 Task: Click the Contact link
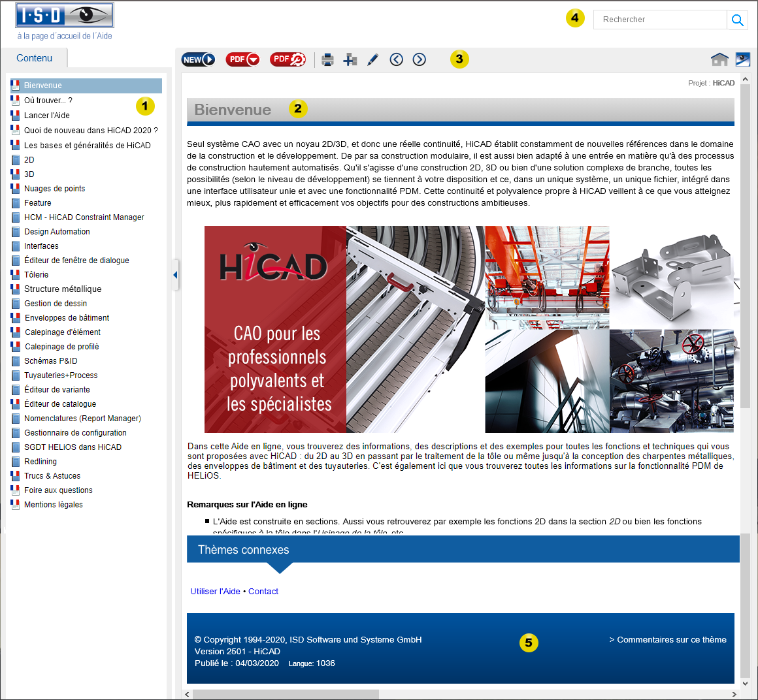pyautogui.click(x=263, y=592)
